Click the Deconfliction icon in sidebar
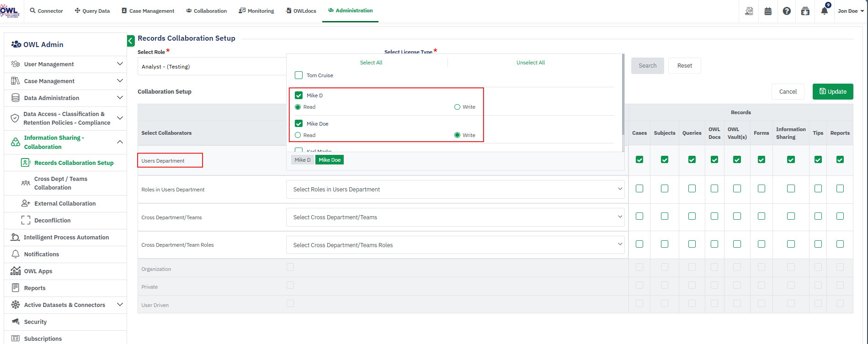 (26, 220)
